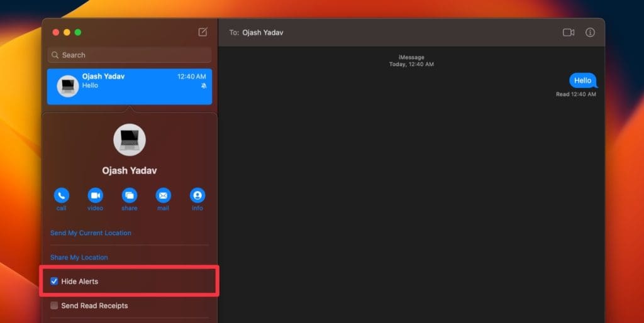This screenshot has height=323, width=644.
Task: Click Send My Current Location link
Action: click(x=91, y=233)
